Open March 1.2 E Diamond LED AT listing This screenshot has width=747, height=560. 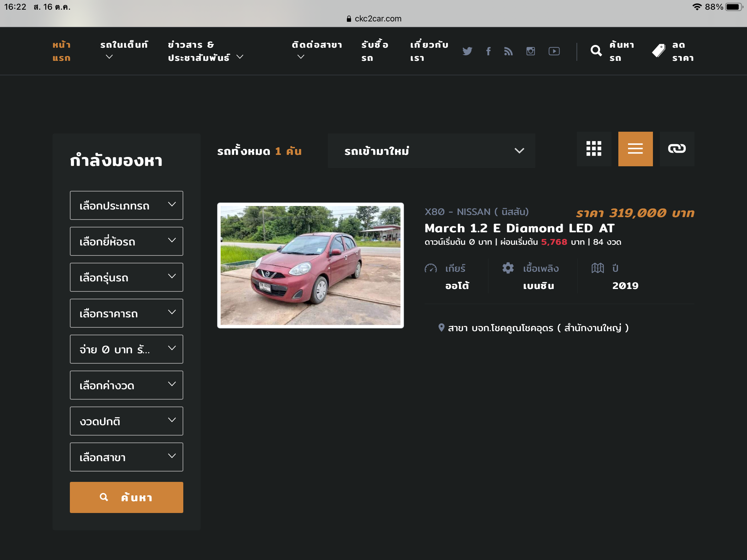pyautogui.click(x=519, y=228)
